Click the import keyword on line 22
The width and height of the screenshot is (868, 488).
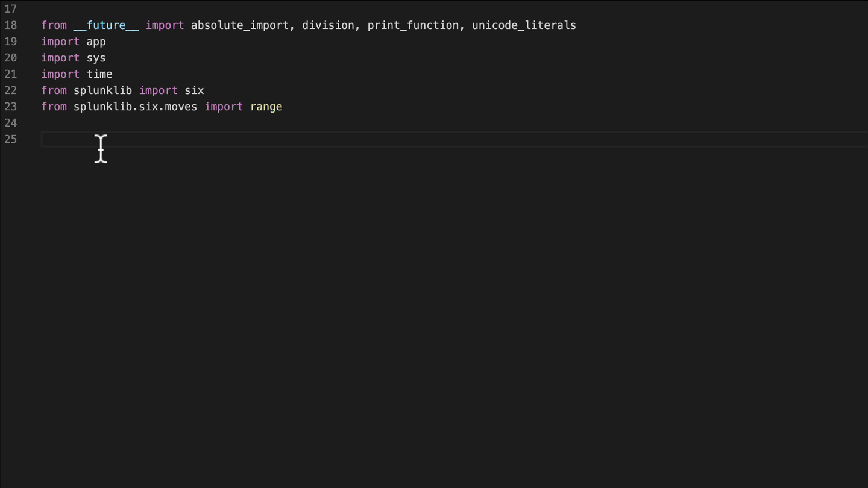(x=158, y=90)
